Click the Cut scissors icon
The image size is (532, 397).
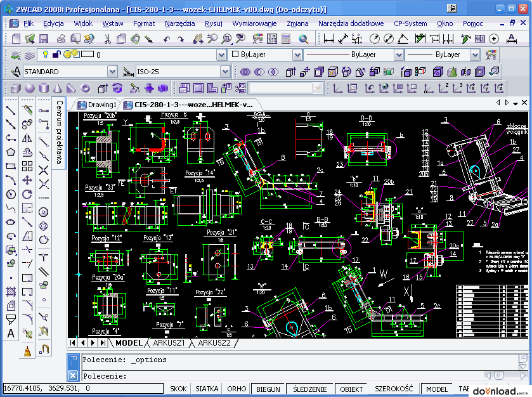click(x=107, y=39)
